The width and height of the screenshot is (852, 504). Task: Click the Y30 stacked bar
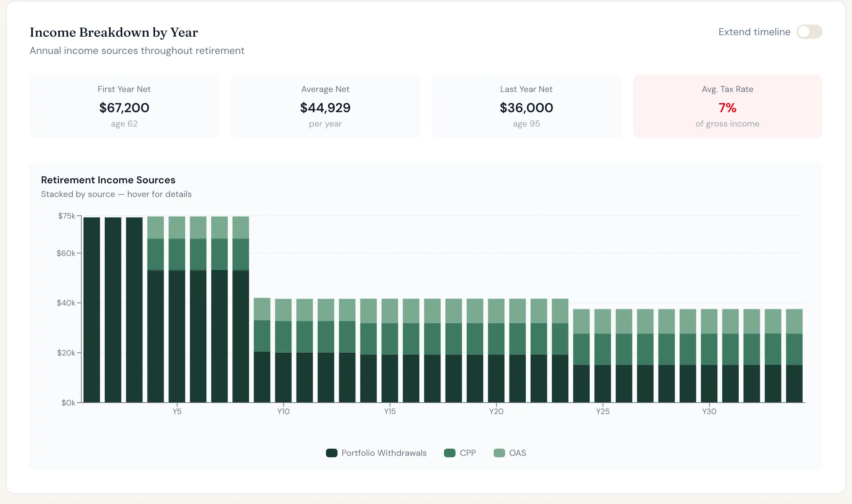[710, 356]
